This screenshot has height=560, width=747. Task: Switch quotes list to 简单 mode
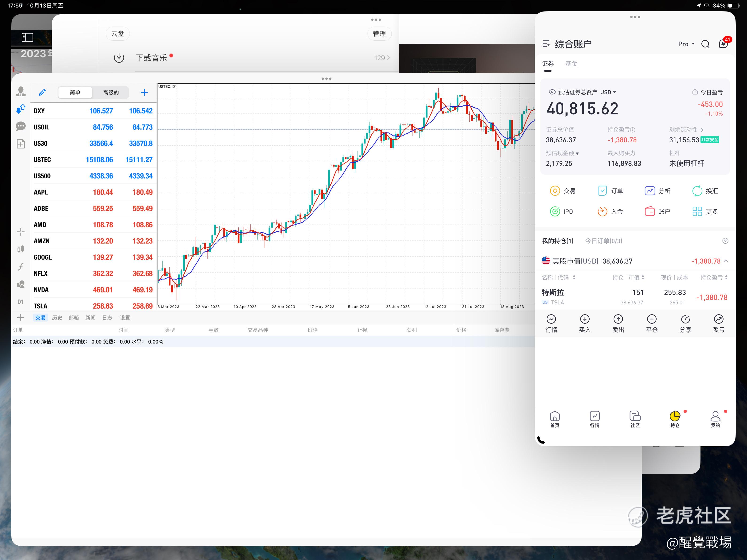(75, 93)
